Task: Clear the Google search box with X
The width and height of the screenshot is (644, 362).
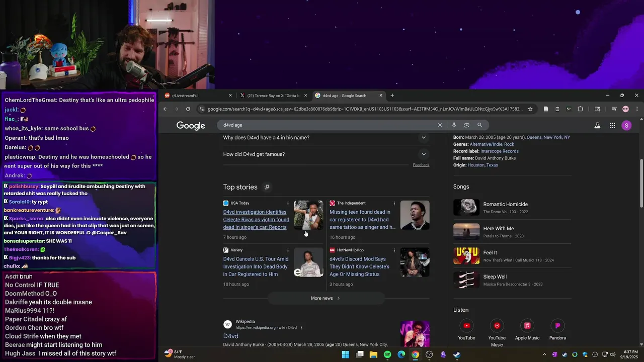Action: [x=440, y=125]
